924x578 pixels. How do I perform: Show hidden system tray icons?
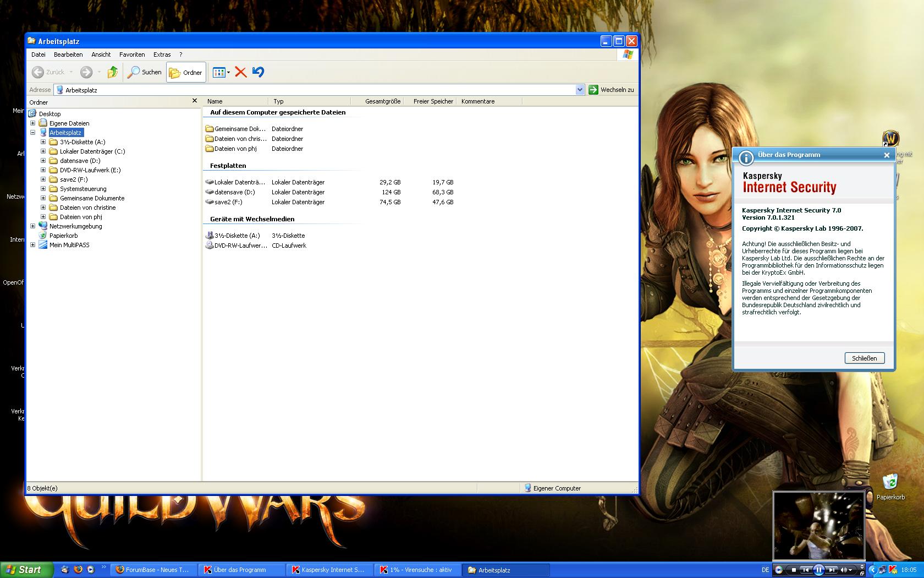(x=872, y=570)
